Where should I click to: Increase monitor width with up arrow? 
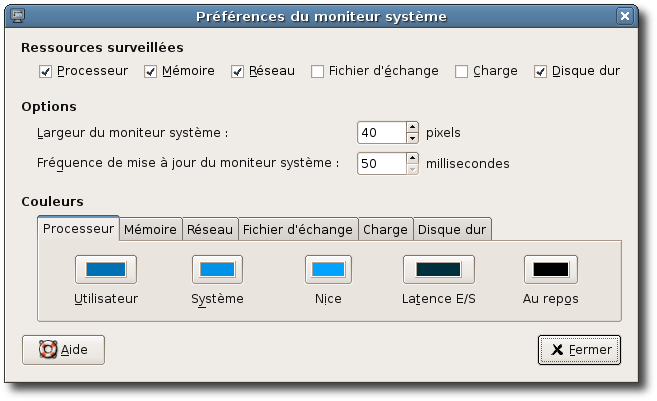tap(412, 127)
